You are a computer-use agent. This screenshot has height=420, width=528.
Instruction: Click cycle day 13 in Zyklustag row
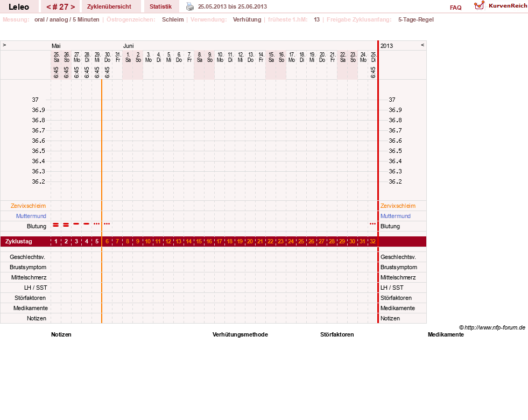pos(179,241)
